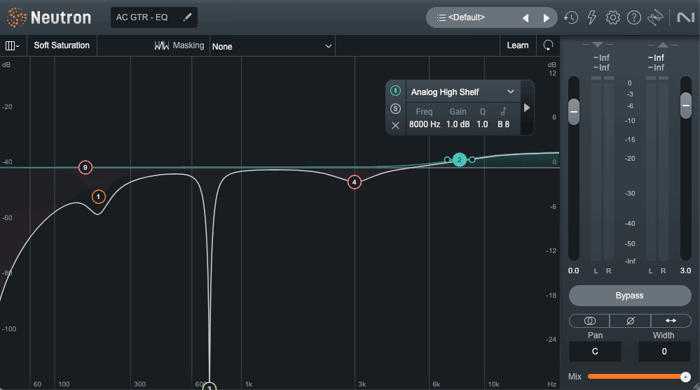
Task: Click the note value B 8
Action: click(504, 124)
